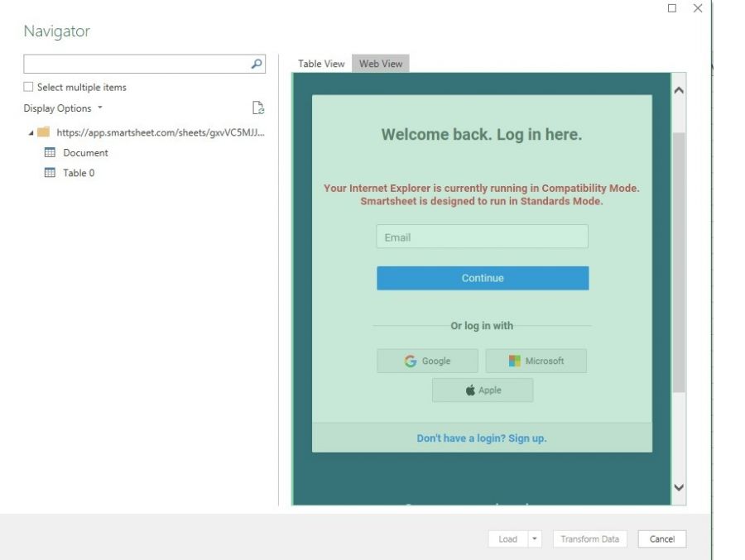Click the Table 0 table icon
This screenshot has height=560, width=745.
(x=50, y=172)
